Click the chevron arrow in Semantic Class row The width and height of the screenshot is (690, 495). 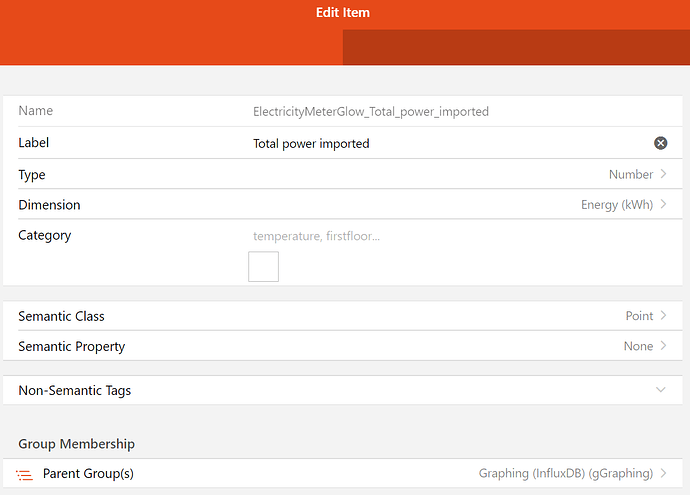(663, 316)
